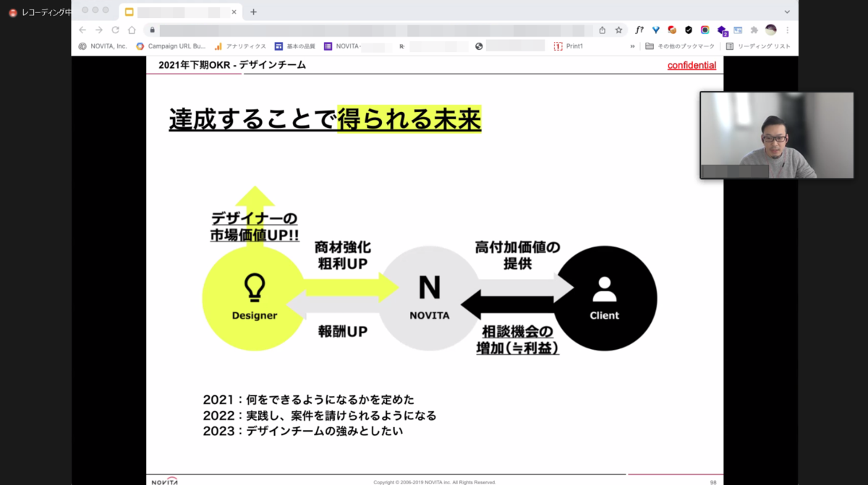
Task: Click the colorful ring extension icon
Action: [x=705, y=30]
